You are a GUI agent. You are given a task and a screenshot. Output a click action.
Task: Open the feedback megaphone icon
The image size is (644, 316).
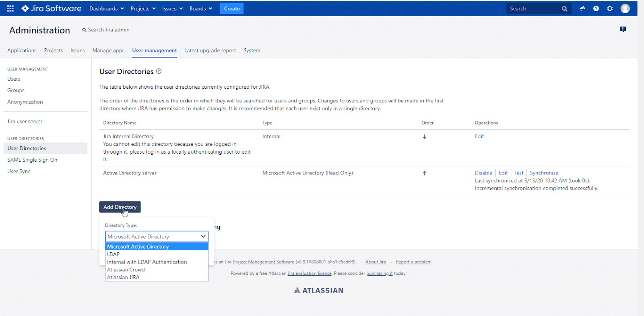(x=582, y=8)
